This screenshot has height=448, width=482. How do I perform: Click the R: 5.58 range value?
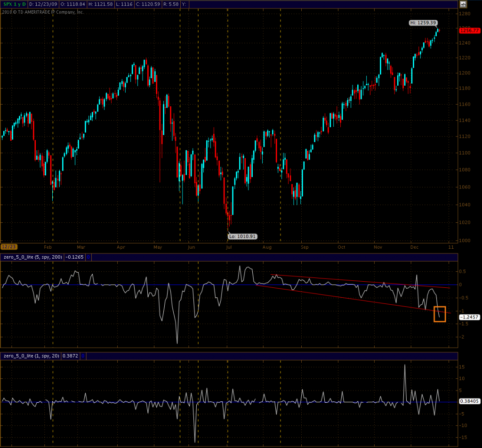coord(170,4)
